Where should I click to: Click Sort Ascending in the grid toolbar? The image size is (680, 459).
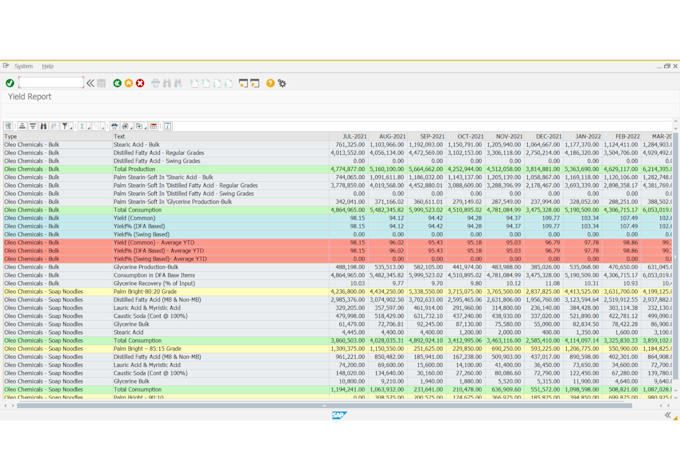(x=22, y=126)
